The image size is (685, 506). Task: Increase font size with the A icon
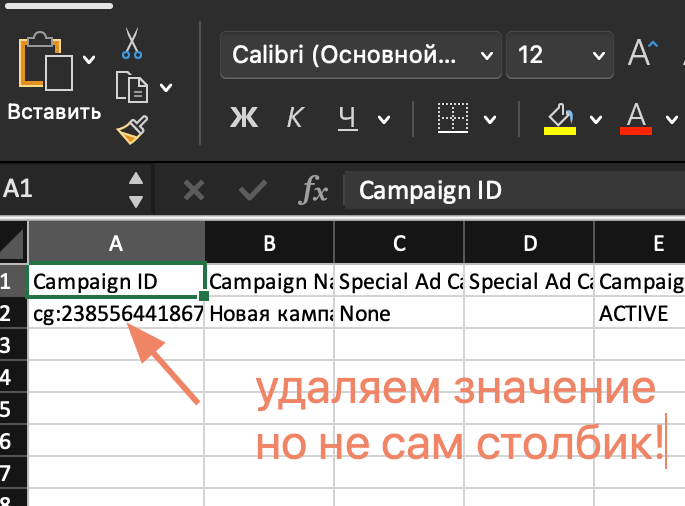pos(642,53)
